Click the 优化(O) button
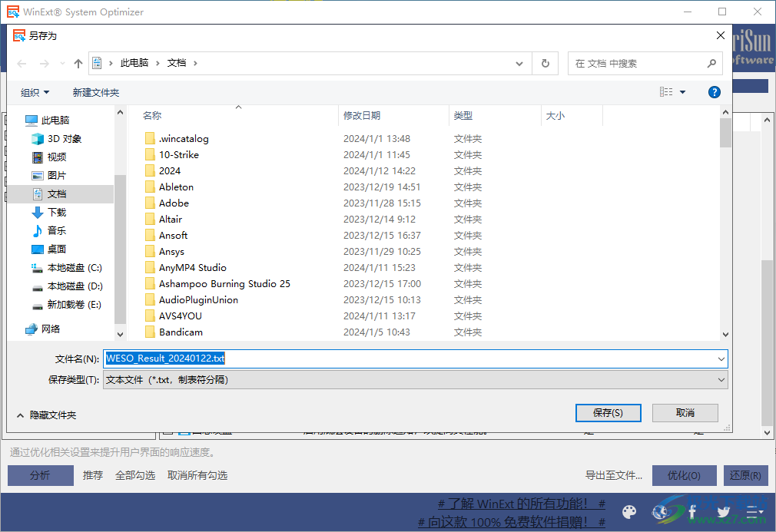The height and width of the screenshot is (532, 776). pos(683,475)
